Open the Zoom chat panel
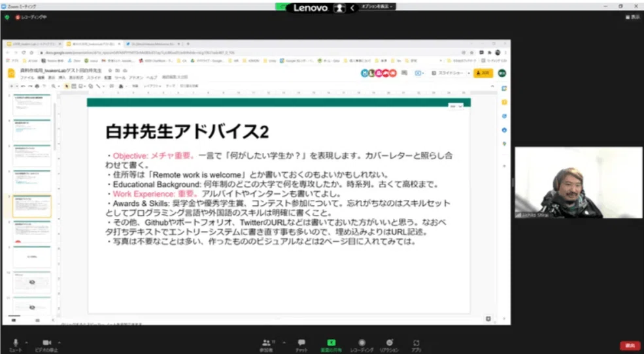Viewport: 644px width, 354px height. [301, 346]
